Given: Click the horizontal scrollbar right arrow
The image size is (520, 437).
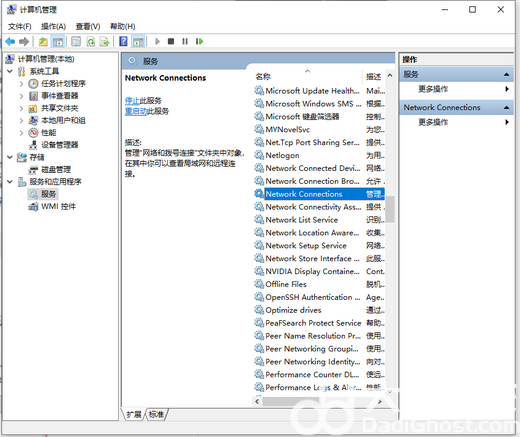Looking at the screenshot, I should tap(380, 402).
